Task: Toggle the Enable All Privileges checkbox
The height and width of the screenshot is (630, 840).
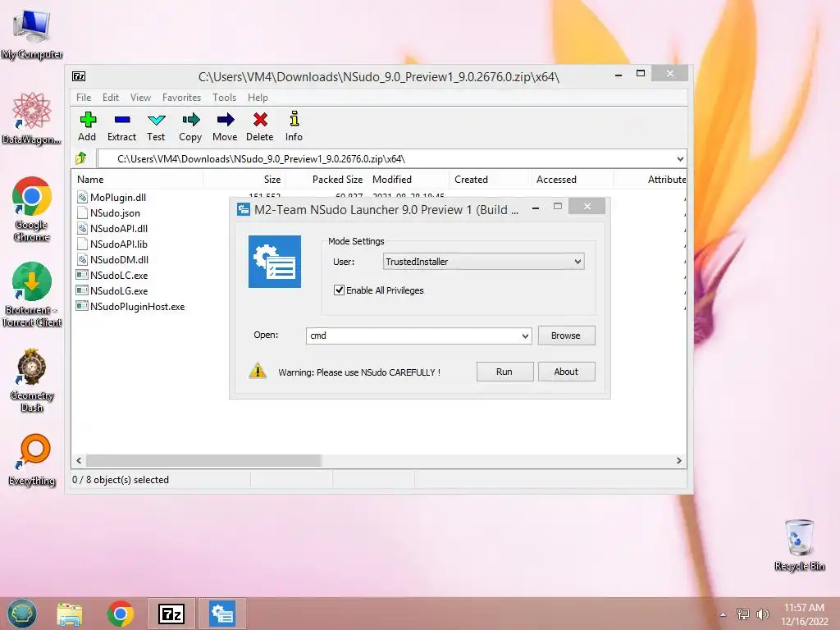Action: click(x=339, y=290)
